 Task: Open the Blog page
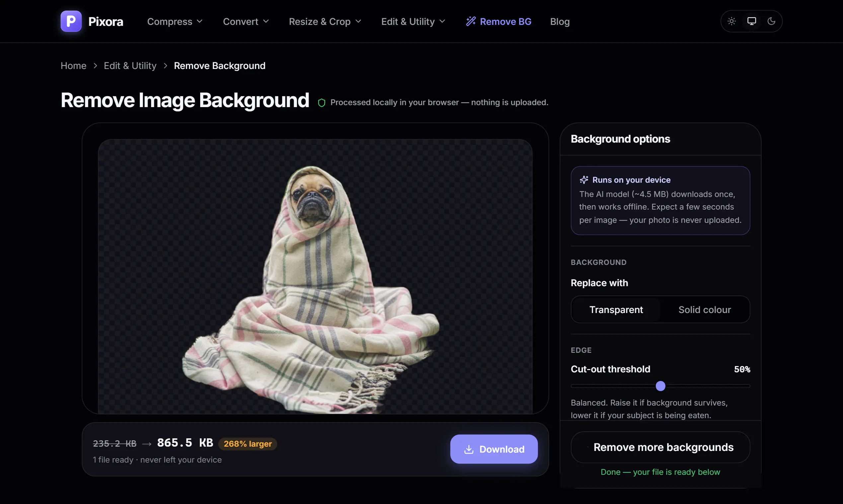pos(560,22)
